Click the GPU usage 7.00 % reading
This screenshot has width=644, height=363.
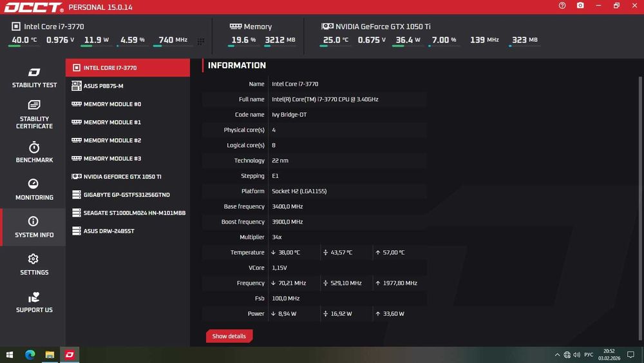[x=444, y=40]
